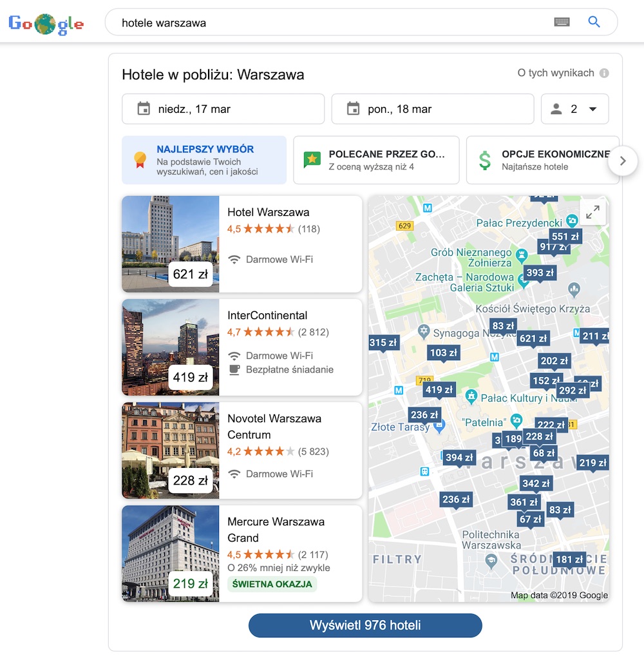
Task: Click the Synagoga Nożyków map marker
Action: 423,331
